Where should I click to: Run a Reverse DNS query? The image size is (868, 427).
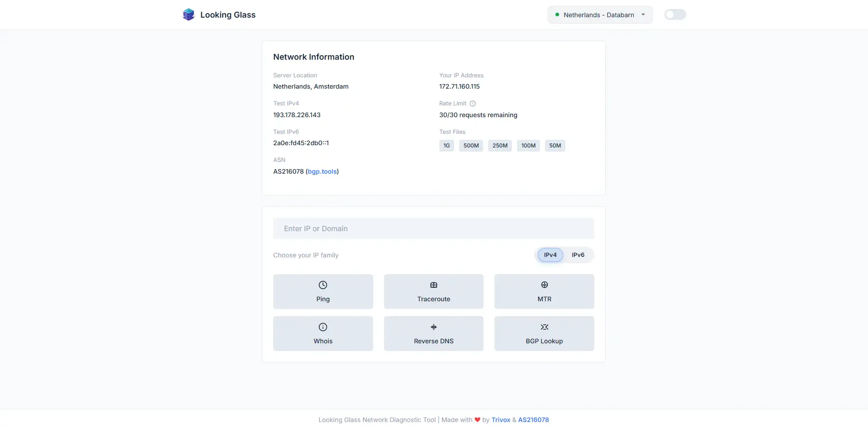pos(434,333)
